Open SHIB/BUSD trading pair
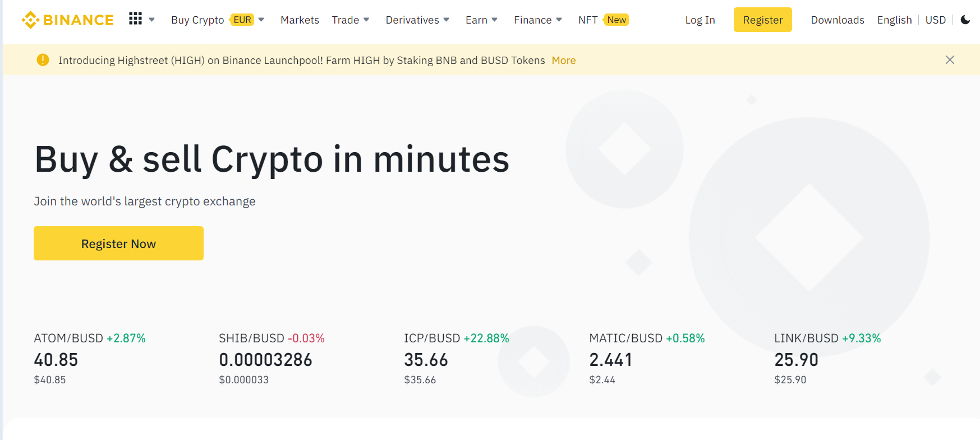The width and height of the screenshot is (980, 440). pyautogui.click(x=251, y=338)
